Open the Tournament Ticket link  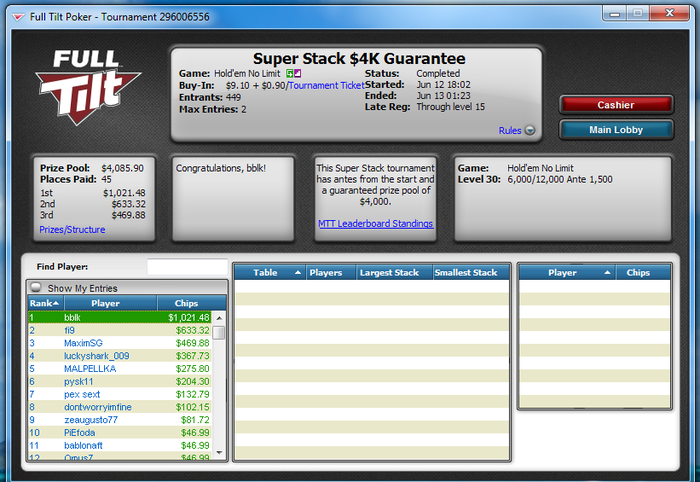click(x=326, y=85)
